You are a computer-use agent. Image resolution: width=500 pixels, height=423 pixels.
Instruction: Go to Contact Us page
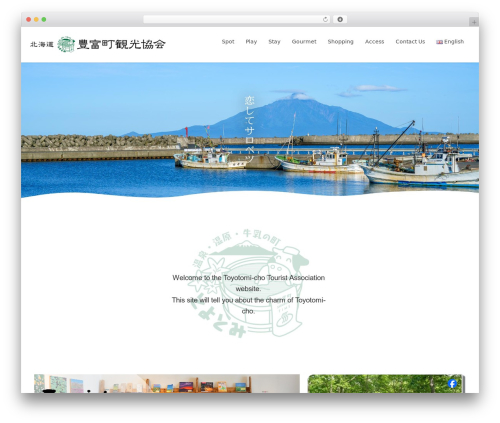coord(410,42)
